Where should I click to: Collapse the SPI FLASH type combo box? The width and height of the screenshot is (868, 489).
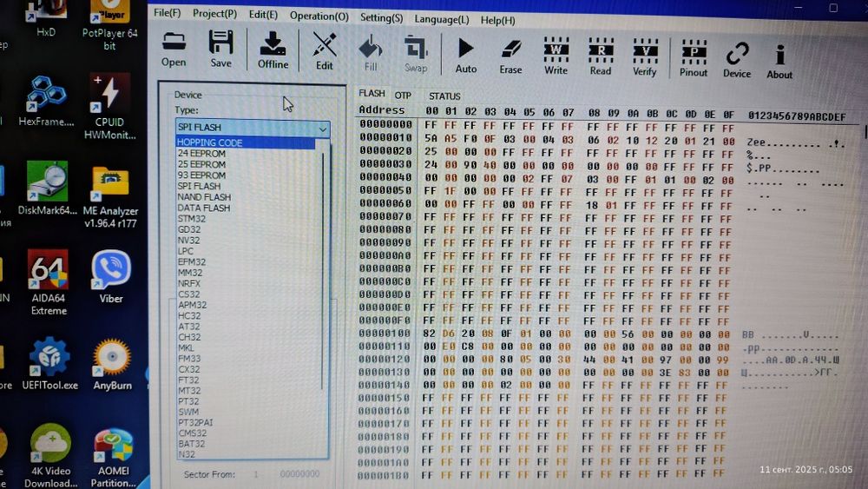point(253,128)
